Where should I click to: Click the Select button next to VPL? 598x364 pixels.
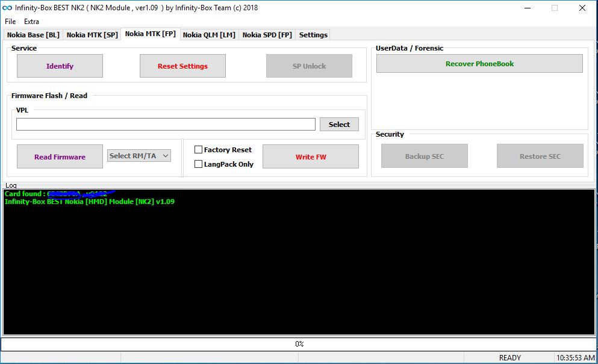tap(339, 124)
